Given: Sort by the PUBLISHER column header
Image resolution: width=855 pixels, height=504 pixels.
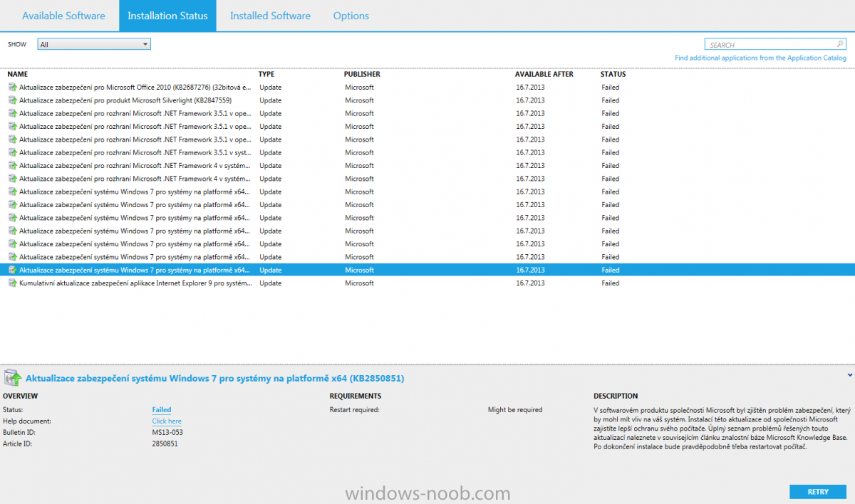Looking at the screenshot, I should [x=362, y=74].
